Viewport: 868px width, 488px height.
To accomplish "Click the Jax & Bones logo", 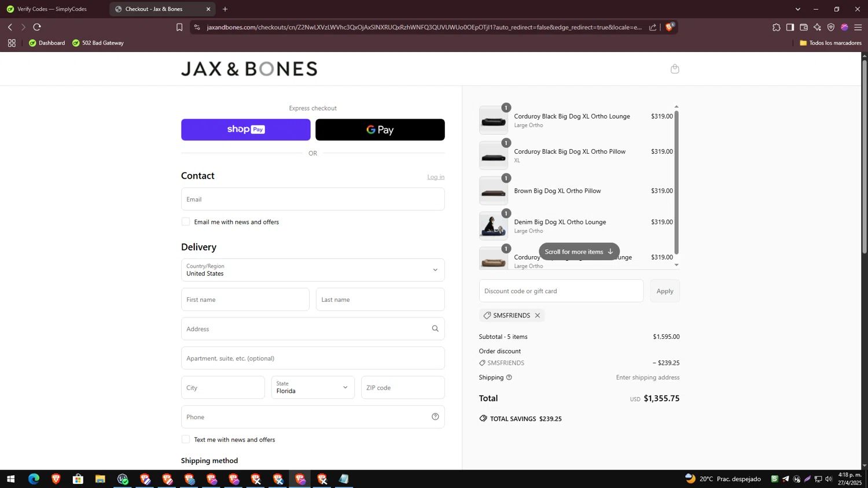I will click(x=249, y=69).
